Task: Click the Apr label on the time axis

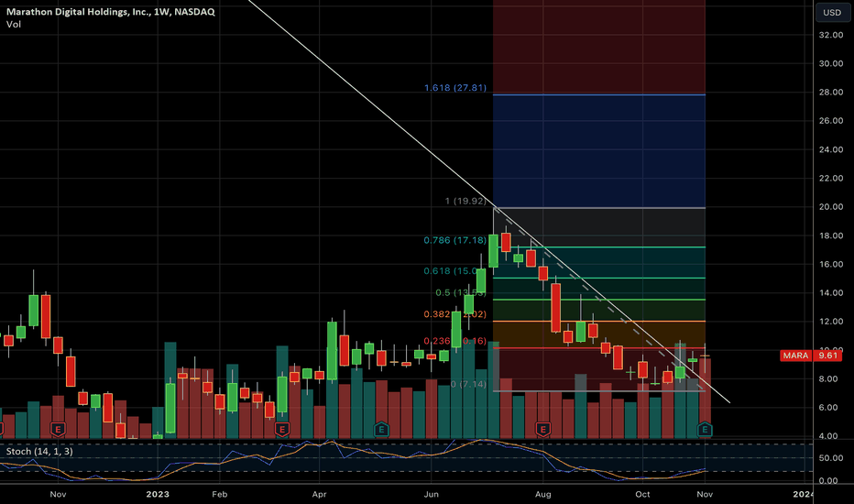Action: 319,494
